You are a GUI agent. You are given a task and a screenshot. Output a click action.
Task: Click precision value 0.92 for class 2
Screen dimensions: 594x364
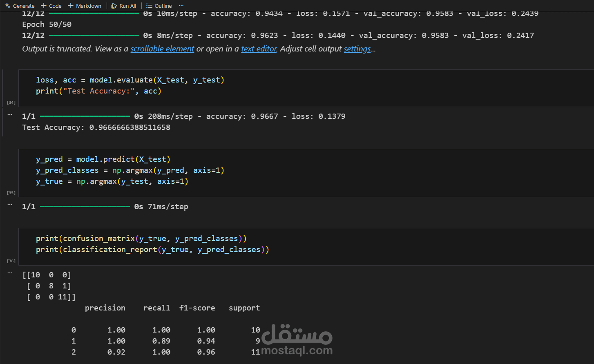click(x=116, y=352)
